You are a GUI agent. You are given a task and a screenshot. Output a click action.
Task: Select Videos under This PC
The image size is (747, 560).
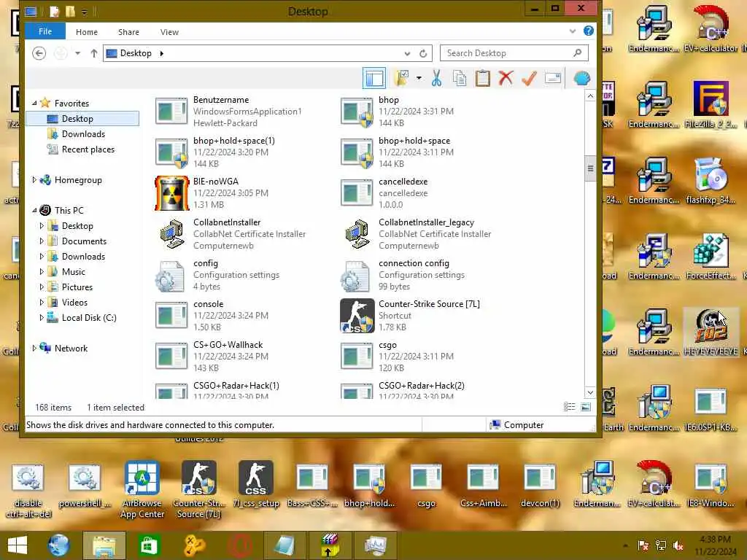pyautogui.click(x=75, y=302)
